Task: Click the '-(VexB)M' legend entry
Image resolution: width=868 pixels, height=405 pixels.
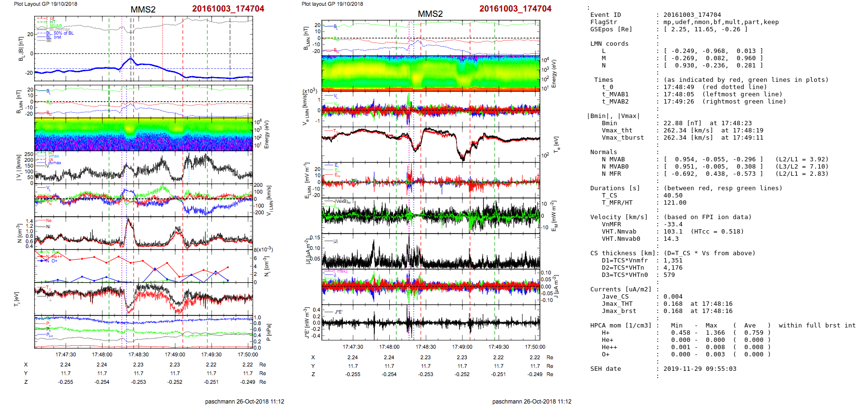Action: (342, 202)
